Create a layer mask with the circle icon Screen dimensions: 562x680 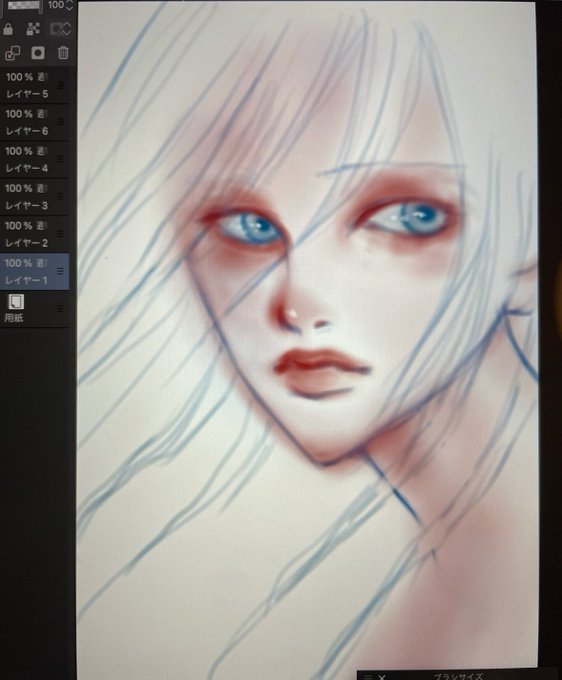(38, 53)
